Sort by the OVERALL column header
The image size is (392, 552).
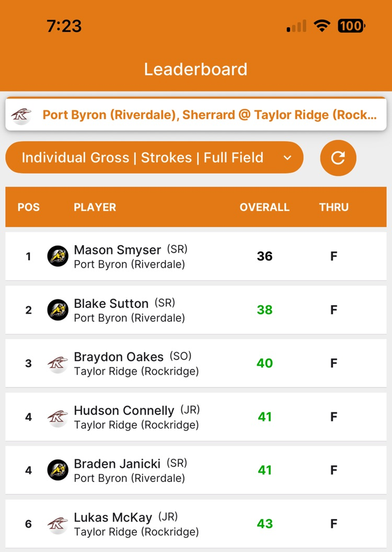point(265,207)
